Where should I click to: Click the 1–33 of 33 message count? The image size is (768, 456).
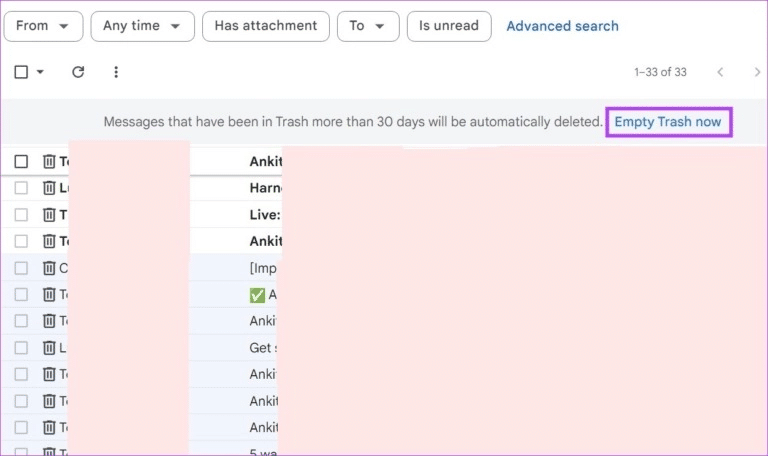pos(660,72)
